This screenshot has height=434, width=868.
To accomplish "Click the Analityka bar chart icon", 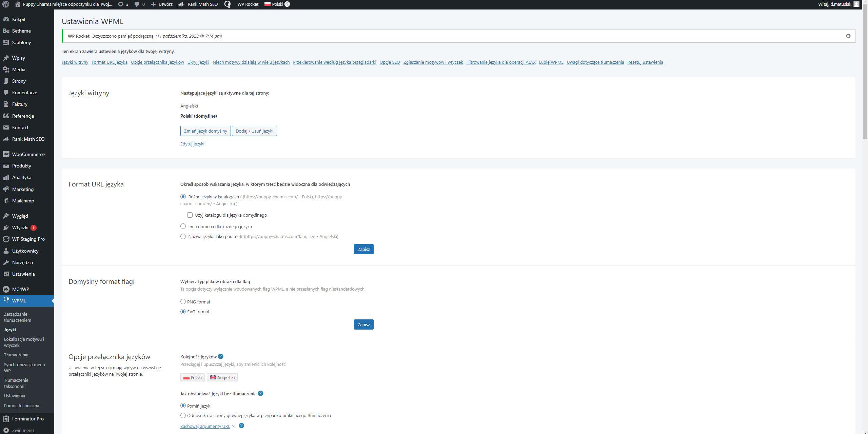I will tap(6, 177).
